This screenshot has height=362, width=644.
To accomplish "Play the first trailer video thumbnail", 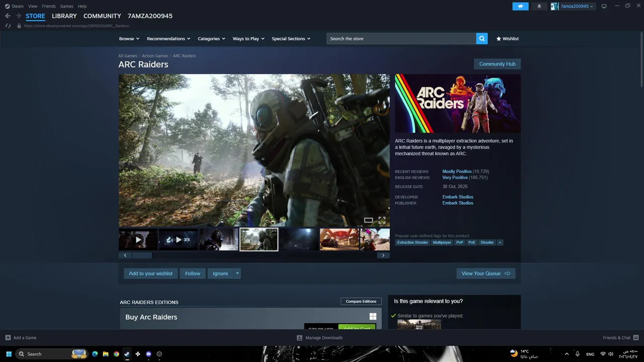I will pos(138,240).
